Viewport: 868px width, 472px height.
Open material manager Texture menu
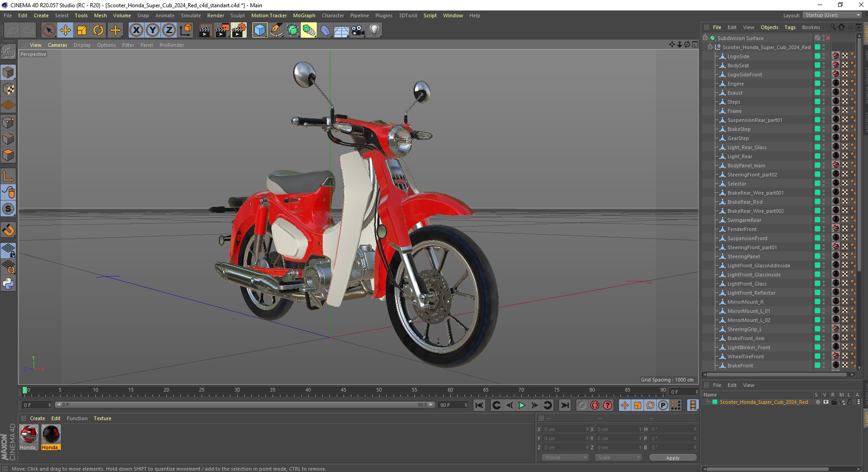(x=102, y=418)
